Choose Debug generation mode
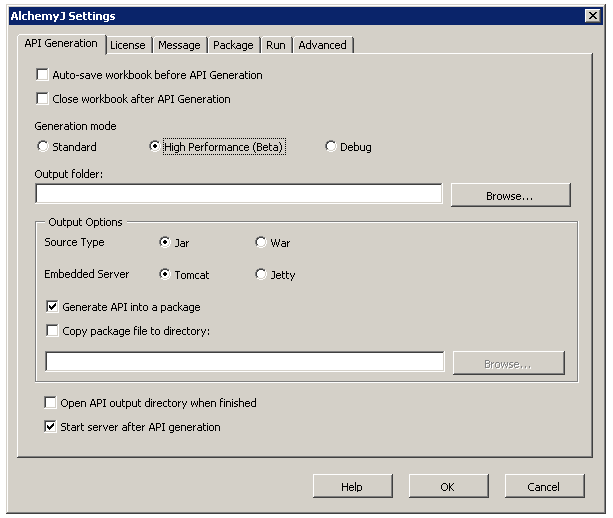This screenshot has height=518, width=613. pos(331,147)
